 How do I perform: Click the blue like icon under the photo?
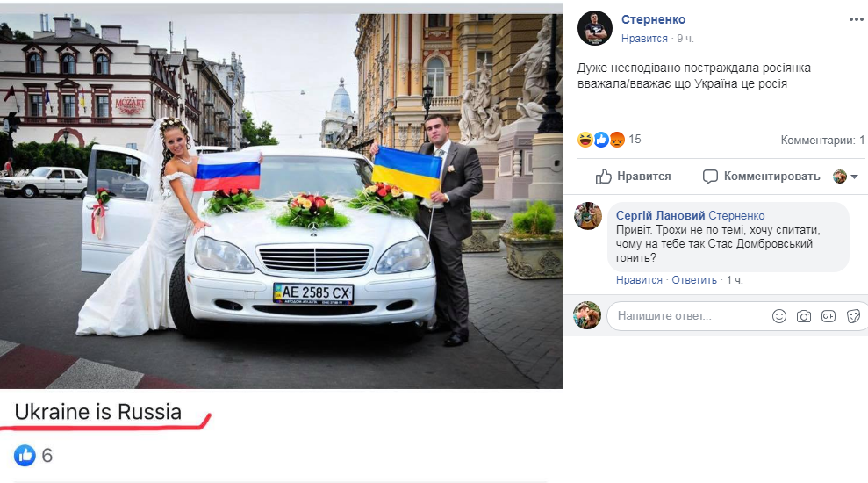(x=25, y=455)
